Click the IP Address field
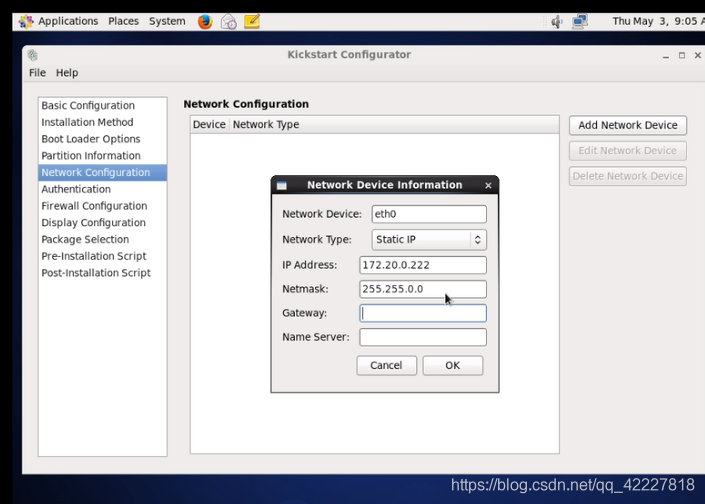 423,265
